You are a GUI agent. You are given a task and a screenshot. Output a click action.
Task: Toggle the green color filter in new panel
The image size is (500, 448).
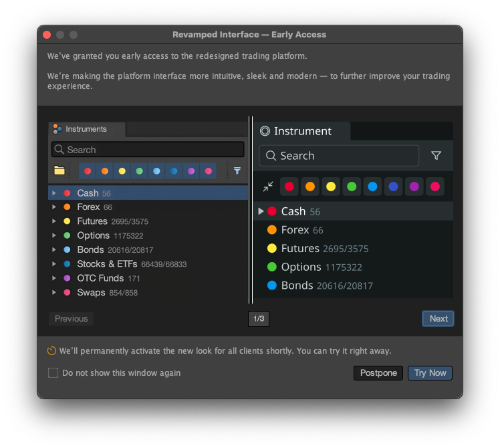tap(352, 187)
